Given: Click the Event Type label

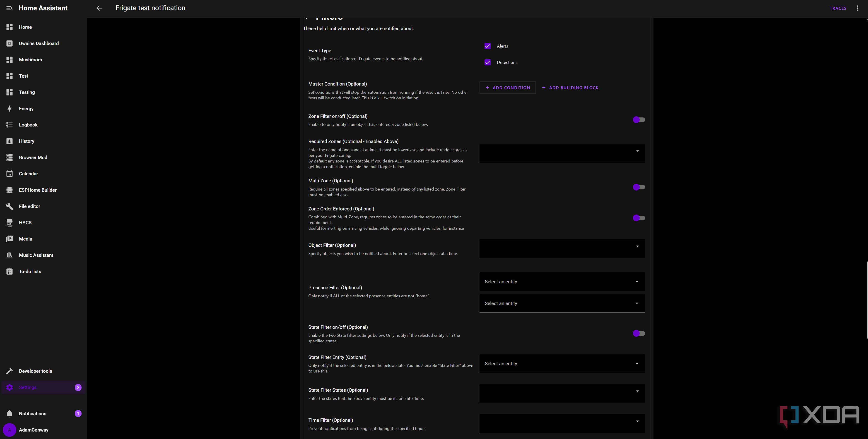Looking at the screenshot, I should coord(320,50).
